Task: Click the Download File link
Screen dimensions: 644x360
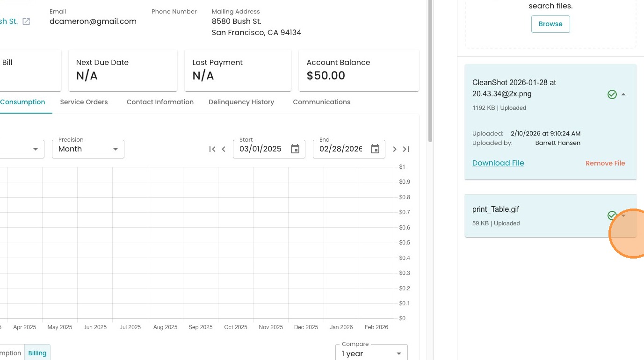Action: click(498, 163)
